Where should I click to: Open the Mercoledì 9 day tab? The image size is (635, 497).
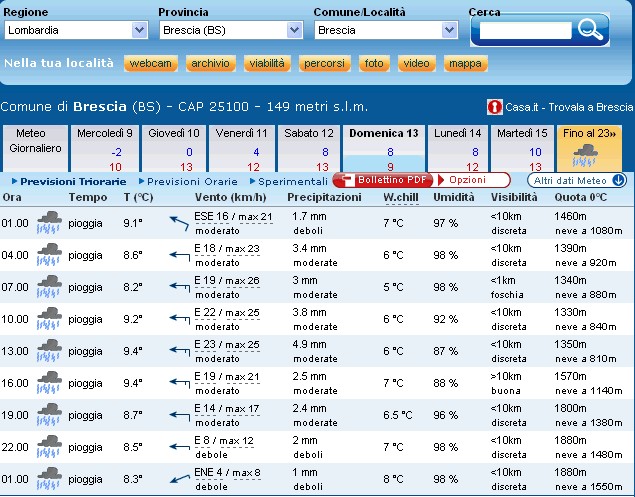point(104,148)
